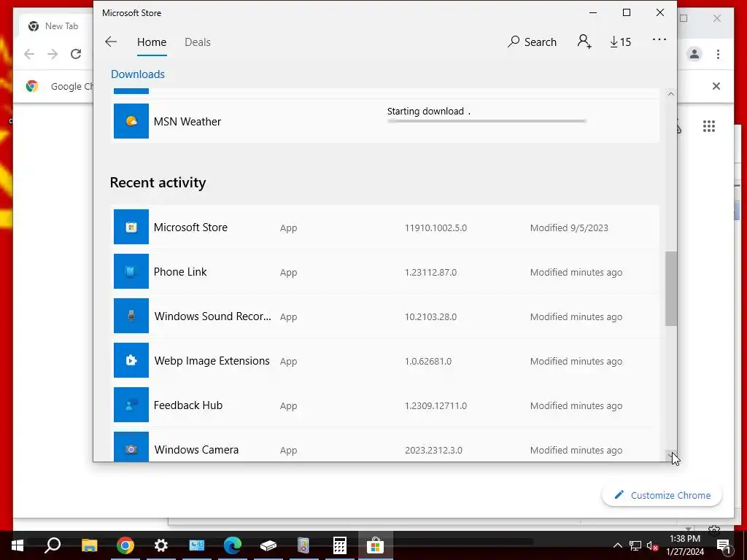Open the clock showing 1:38 PM
747x560 pixels.
point(685,545)
